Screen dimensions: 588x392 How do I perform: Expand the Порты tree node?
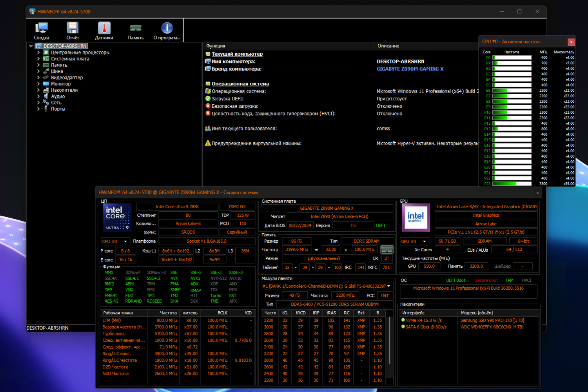(x=38, y=109)
